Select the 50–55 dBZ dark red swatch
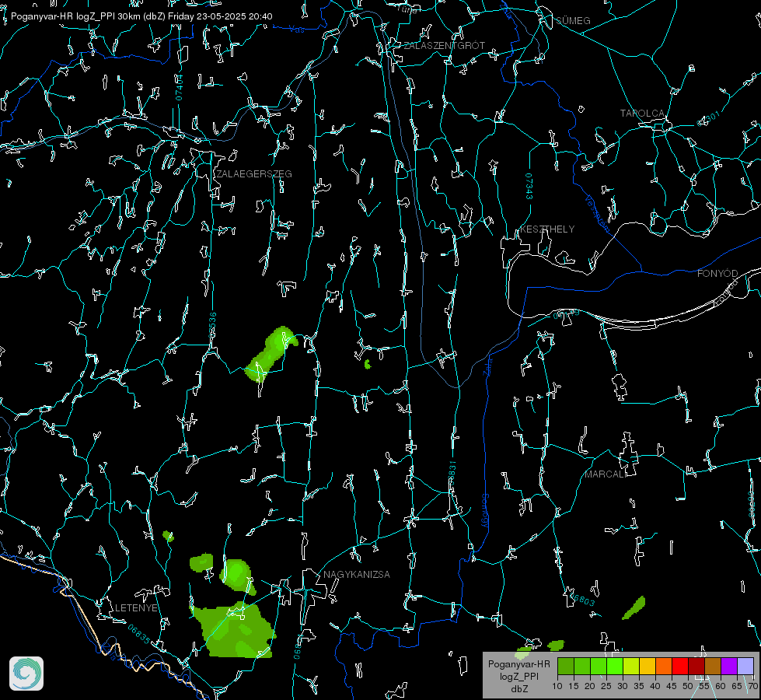Screen dimensions: 761x700 (696, 666)
